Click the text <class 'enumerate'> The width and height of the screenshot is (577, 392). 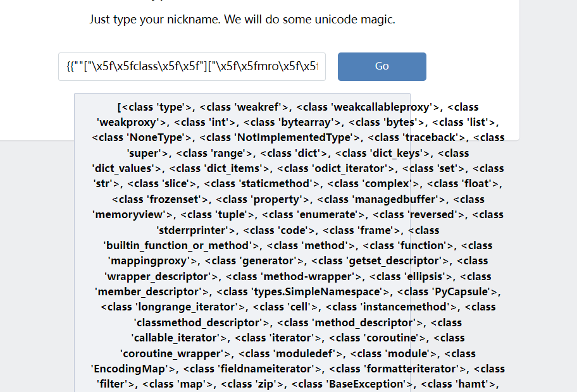tap(313, 214)
